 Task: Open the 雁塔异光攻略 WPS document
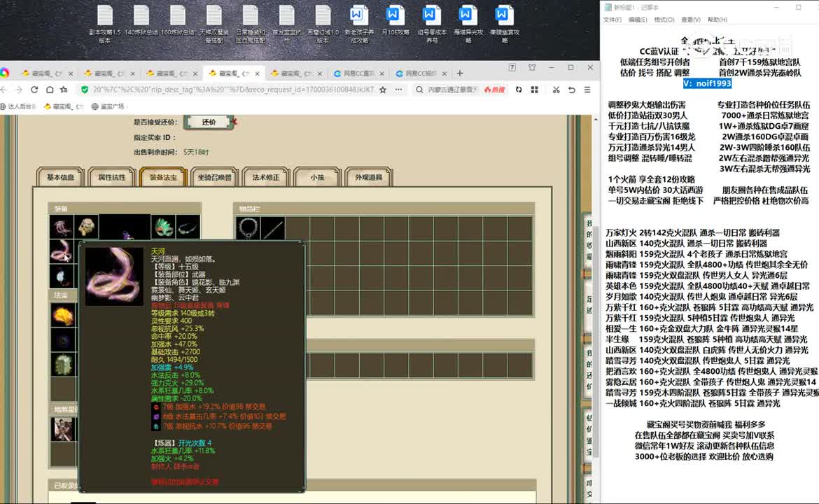468,24
